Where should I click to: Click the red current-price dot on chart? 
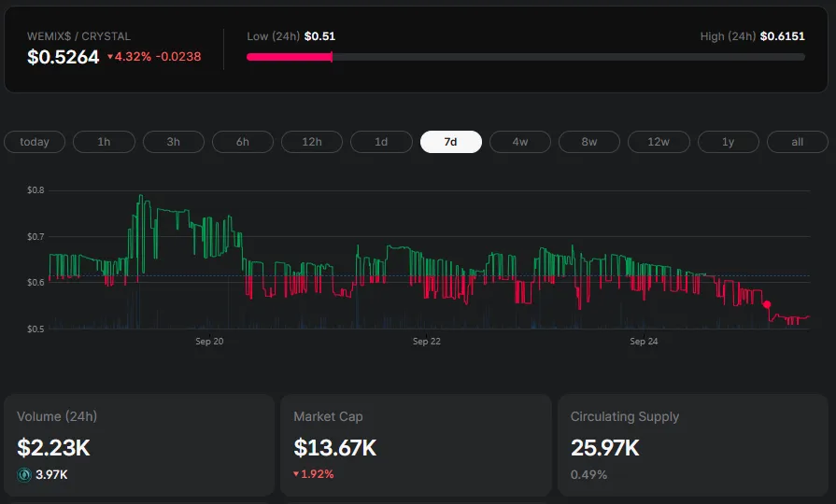tap(767, 304)
